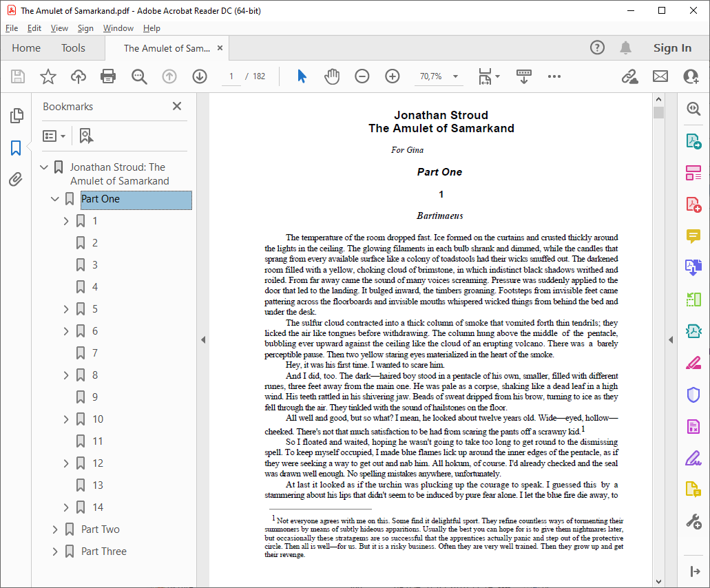The image size is (710, 588).
Task: Open the Help menu
Action: point(152,28)
